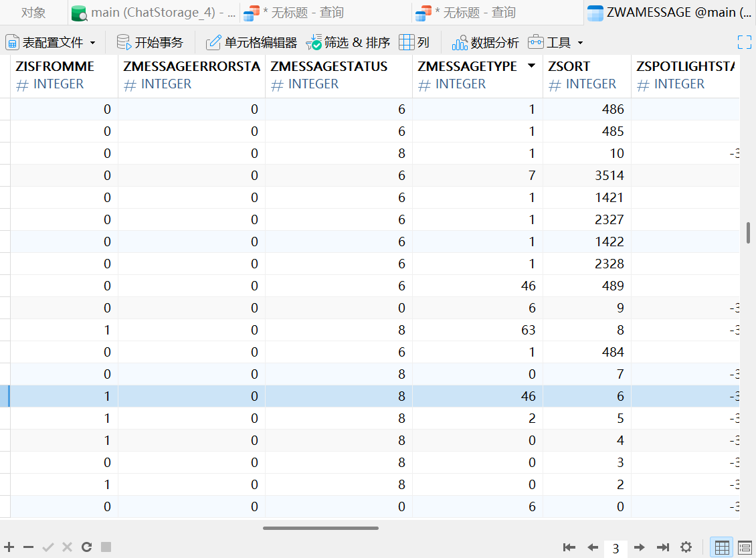Open the main (ChatStorage_4) tab
The image size is (756, 558).
click(x=153, y=13)
